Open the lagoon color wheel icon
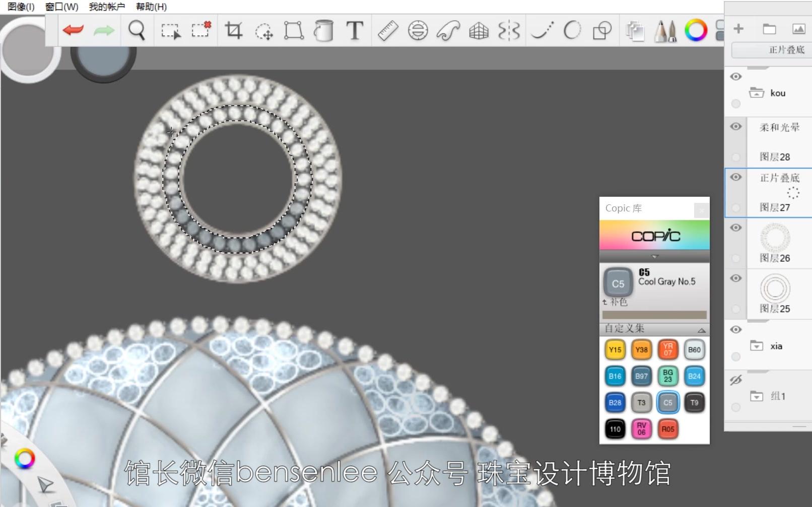812x507 pixels. 24,459
